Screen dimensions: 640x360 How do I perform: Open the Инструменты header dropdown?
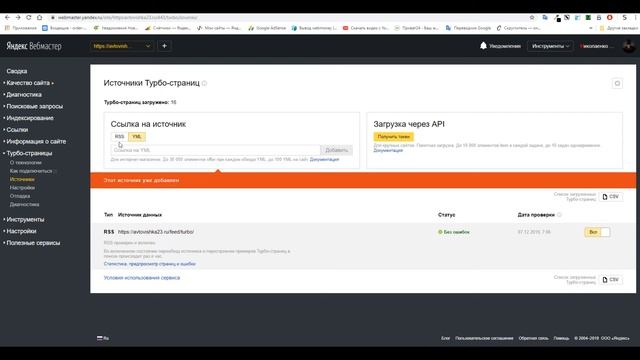click(550, 46)
